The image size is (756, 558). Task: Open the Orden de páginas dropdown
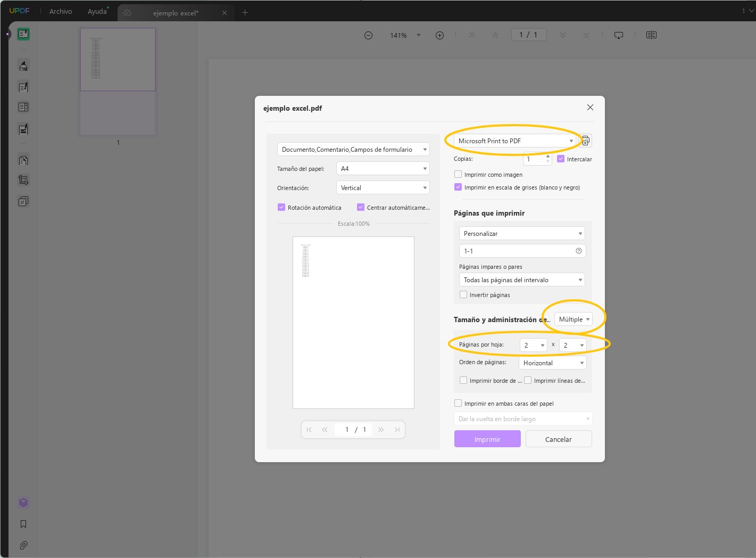552,363
